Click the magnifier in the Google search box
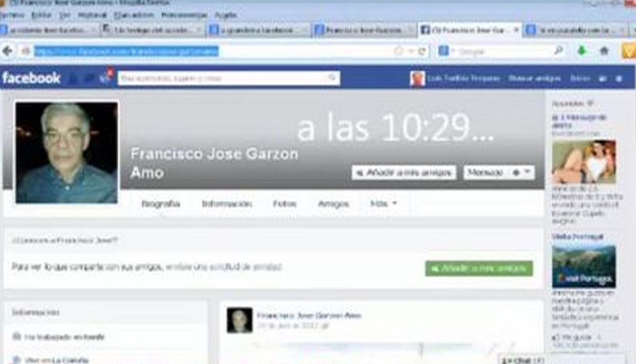Image resolution: width=636 pixels, height=364 pixels. tap(558, 51)
